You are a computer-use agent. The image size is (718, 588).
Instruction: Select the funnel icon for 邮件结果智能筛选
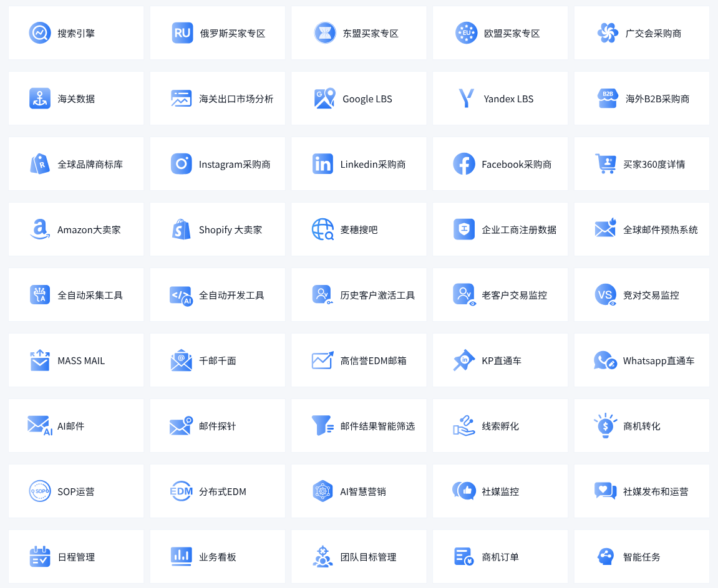(x=323, y=426)
